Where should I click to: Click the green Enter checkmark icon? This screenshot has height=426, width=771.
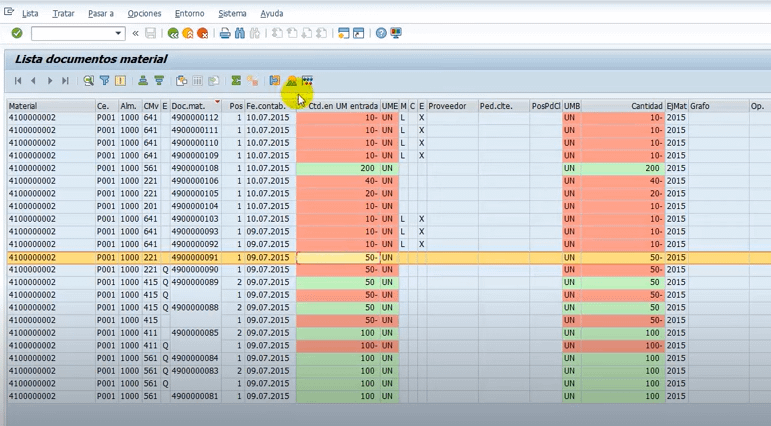click(x=16, y=33)
